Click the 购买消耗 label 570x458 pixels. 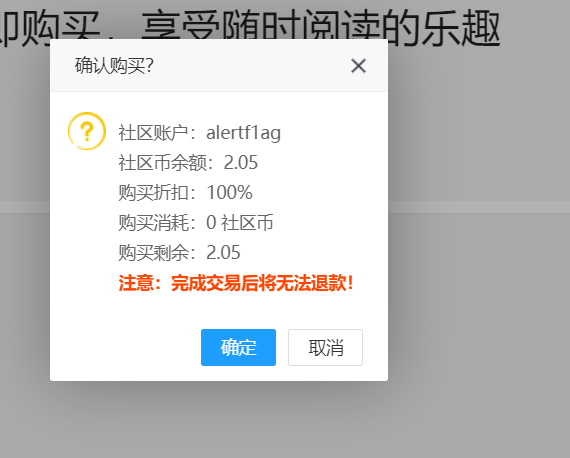(153, 222)
